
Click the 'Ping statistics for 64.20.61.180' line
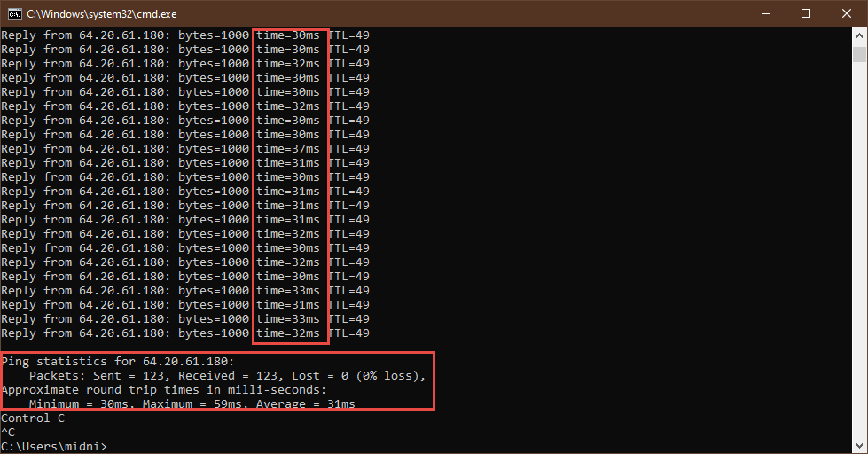point(118,362)
